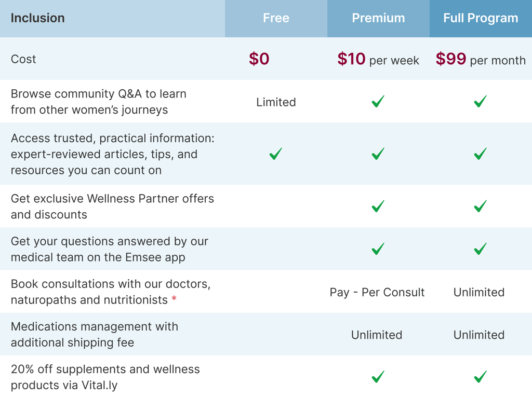Click the Premium checkmark for expert-reviewed articles
532x398 pixels.
click(378, 154)
